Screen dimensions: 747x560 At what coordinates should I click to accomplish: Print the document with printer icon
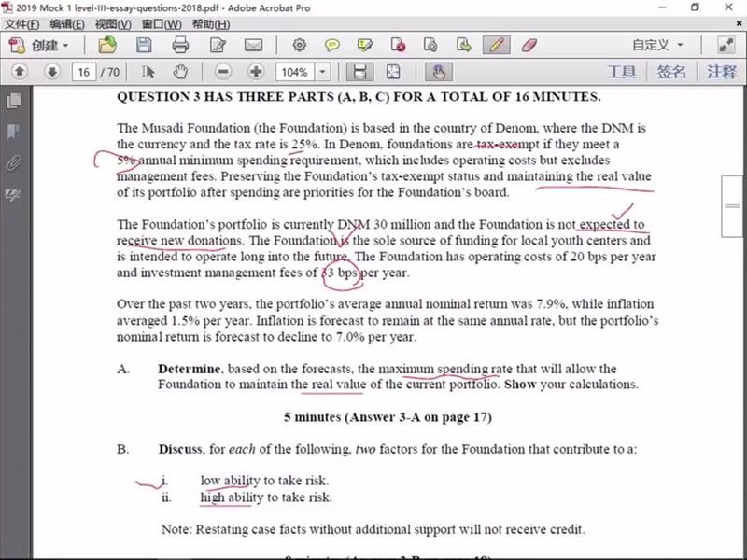tap(180, 45)
